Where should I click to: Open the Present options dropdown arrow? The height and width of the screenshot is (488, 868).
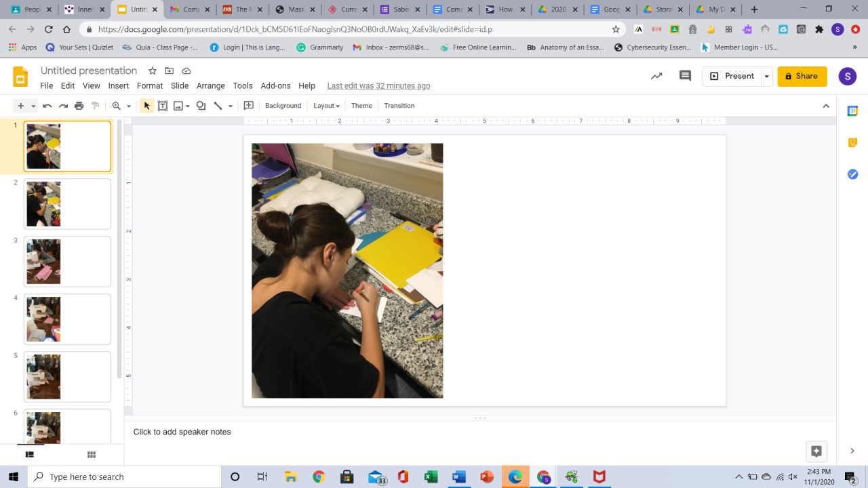click(767, 77)
